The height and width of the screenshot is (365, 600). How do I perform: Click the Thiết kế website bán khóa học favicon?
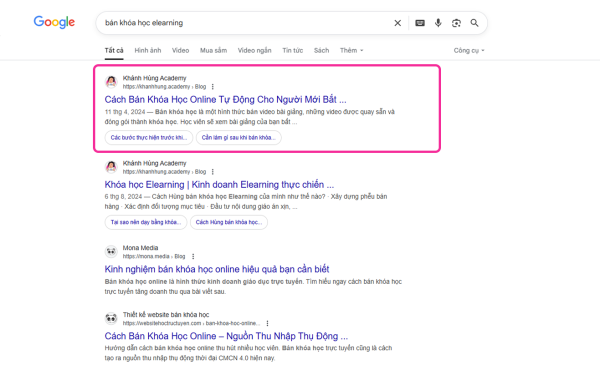(x=111, y=318)
